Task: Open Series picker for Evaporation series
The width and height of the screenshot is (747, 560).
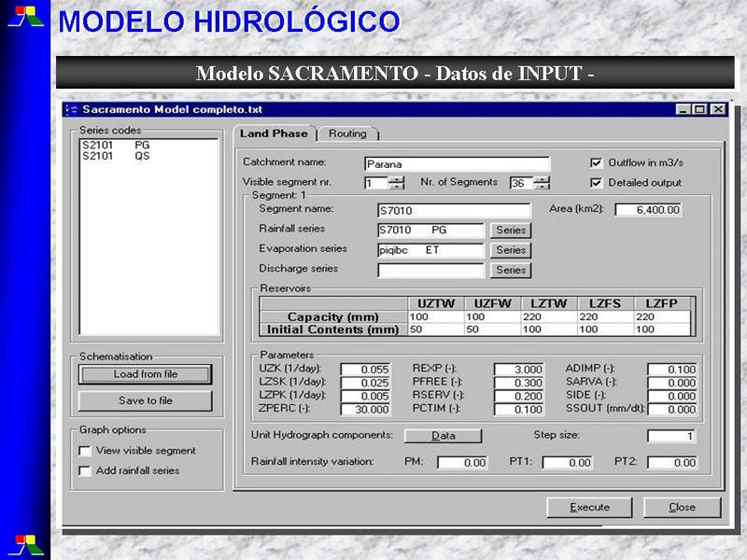Action: point(511,250)
